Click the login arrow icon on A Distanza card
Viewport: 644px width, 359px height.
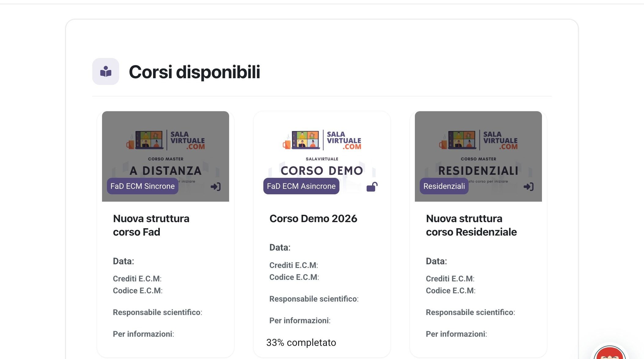[216, 187]
